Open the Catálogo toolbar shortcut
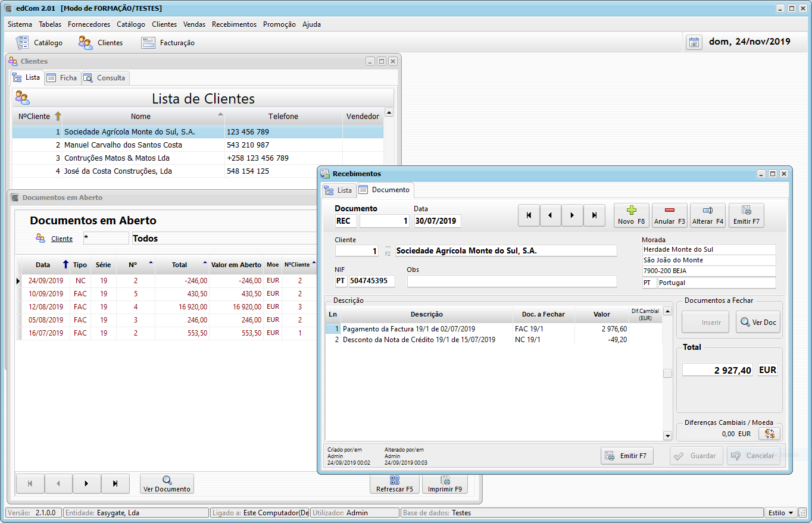Viewport: 812px width, 523px height. point(39,43)
